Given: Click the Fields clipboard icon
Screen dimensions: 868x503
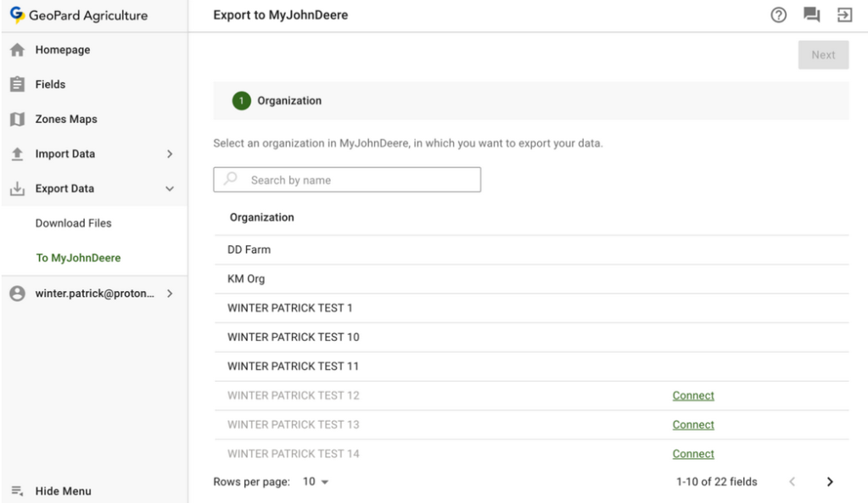Looking at the screenshot, I should (16, 85).
